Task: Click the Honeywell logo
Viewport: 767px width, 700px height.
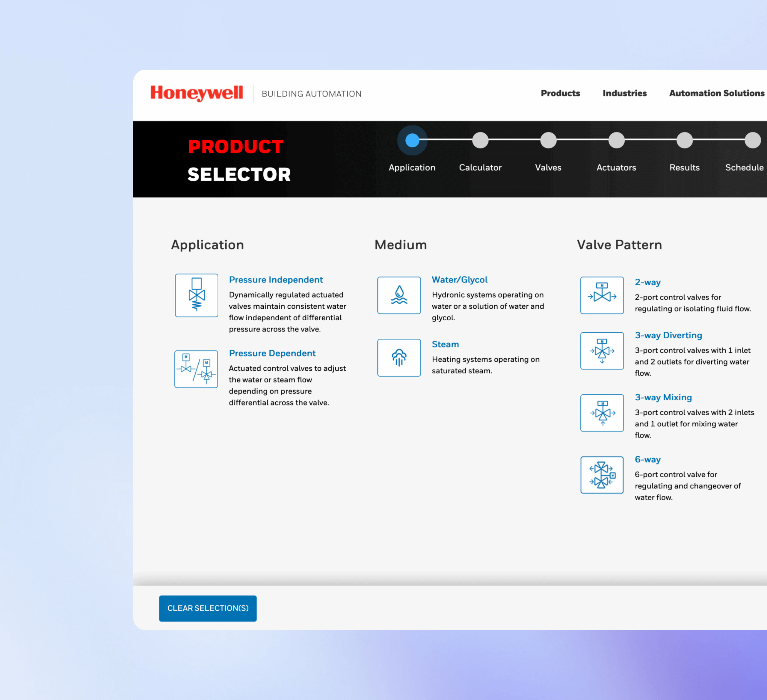Action: tap(197, 93)
